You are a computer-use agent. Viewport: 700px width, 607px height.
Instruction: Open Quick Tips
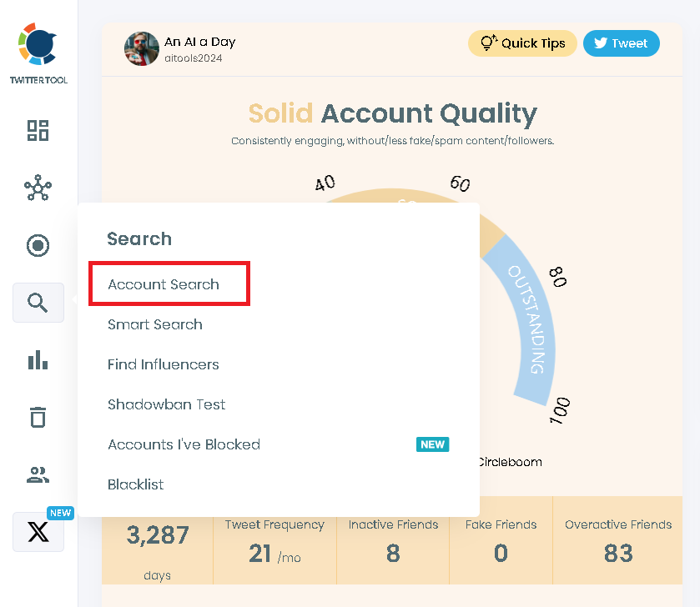click(522, 43)
